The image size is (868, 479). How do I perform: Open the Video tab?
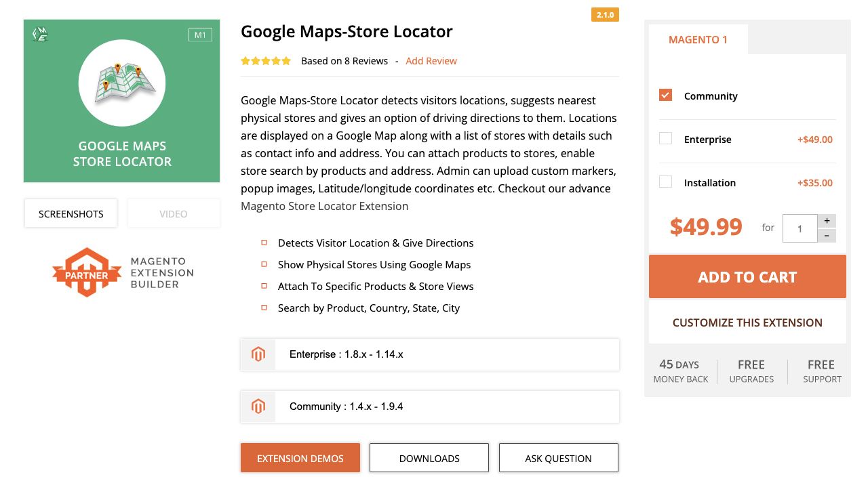[x=174, y=213]
